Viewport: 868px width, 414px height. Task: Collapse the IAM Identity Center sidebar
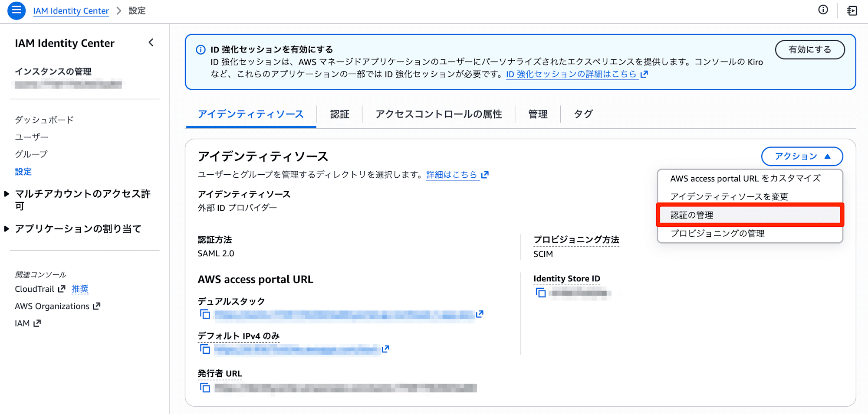(151, 42)
